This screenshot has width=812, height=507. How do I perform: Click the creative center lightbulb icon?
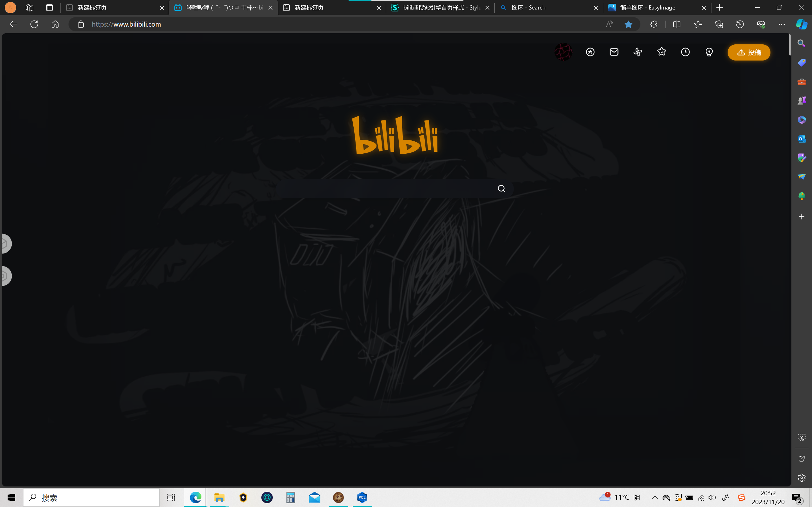[709, 52]
